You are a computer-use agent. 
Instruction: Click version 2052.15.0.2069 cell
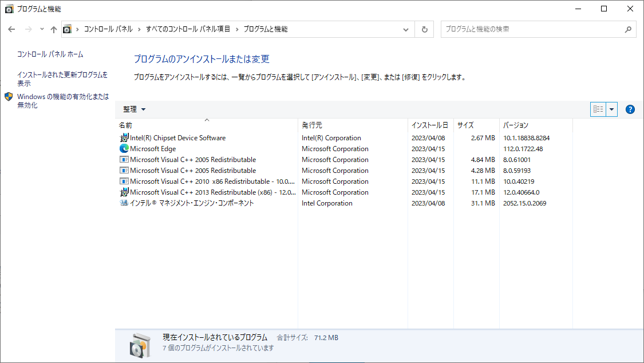pos(524,203)
